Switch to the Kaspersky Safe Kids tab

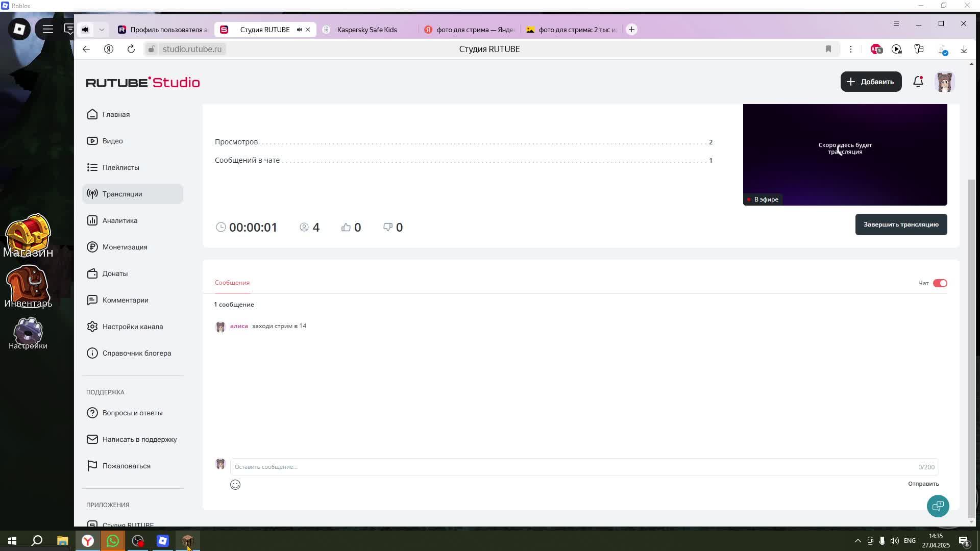(366, 30)
